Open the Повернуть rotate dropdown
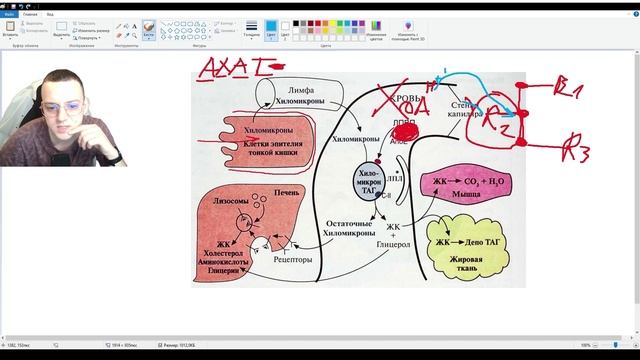The image size is (640, 360). [87, 38]
